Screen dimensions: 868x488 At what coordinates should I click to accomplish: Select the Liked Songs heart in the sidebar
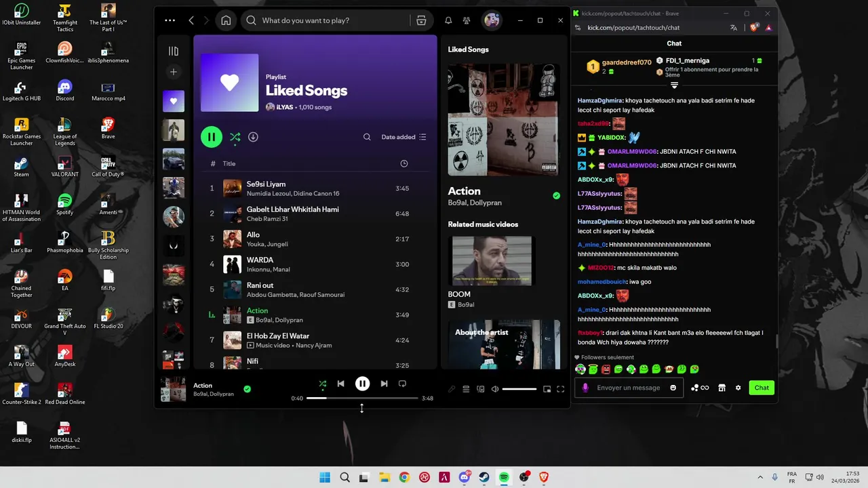[x=174, y=101]
